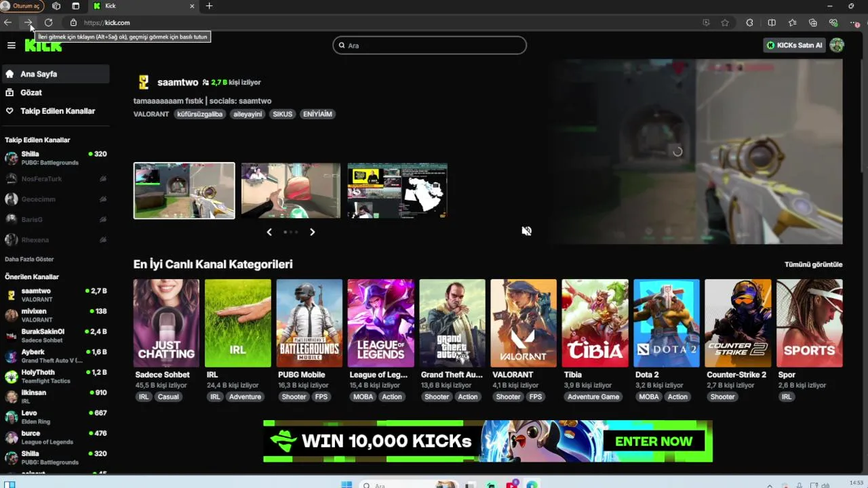
Task: Close the Kick browser tab
Action: tap(192, 5)
